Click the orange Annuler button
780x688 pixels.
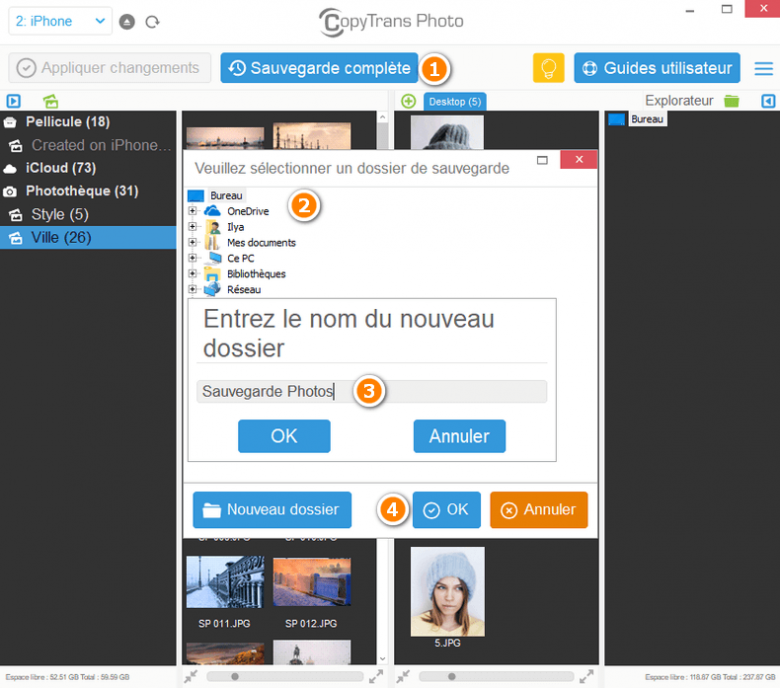coord(538,509)
